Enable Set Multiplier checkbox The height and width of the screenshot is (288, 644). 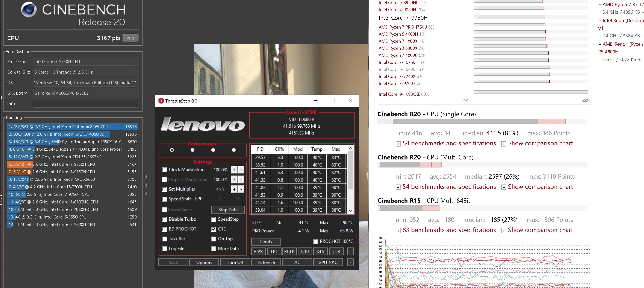click(164, 189)
